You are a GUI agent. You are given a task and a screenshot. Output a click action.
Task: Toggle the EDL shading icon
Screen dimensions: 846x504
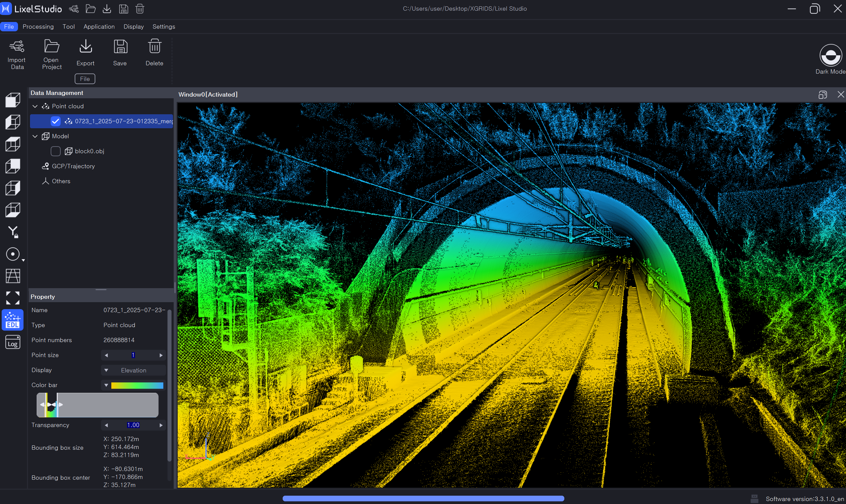[13, 320]
